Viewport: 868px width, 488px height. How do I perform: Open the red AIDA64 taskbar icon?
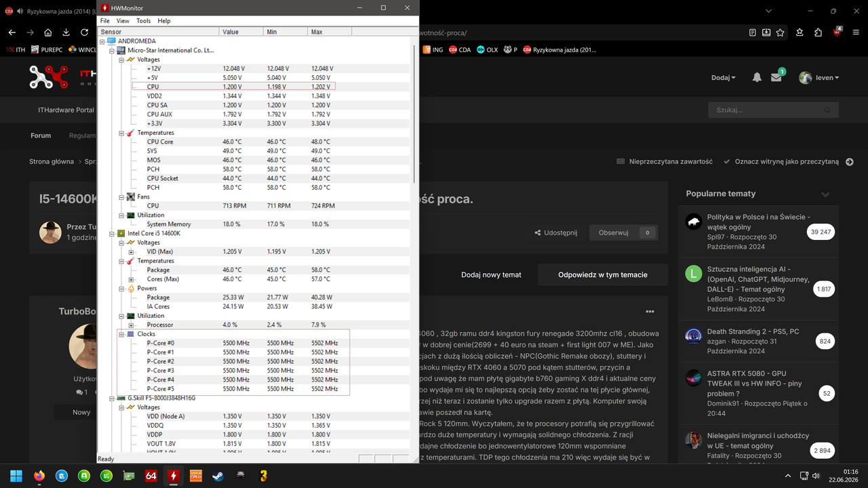coord(151,476)
